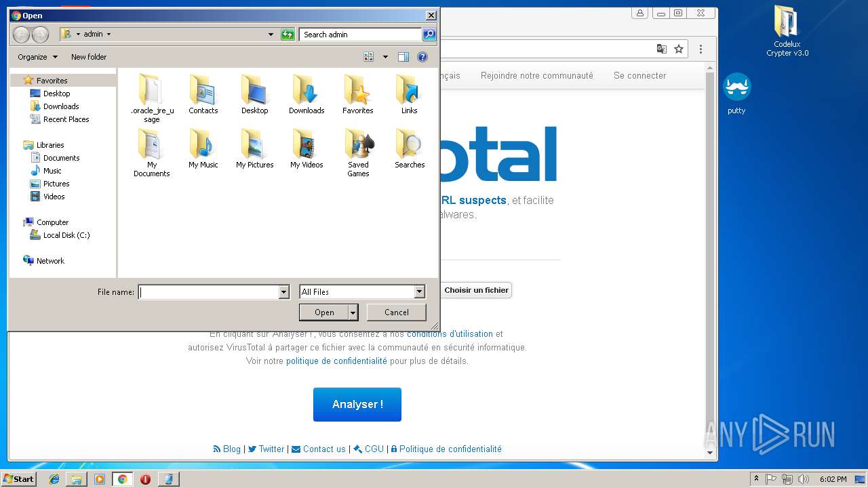This screenshot has height=488, width=868.
Task: Open the All Files type dropdown
Action: coord(420,292)
